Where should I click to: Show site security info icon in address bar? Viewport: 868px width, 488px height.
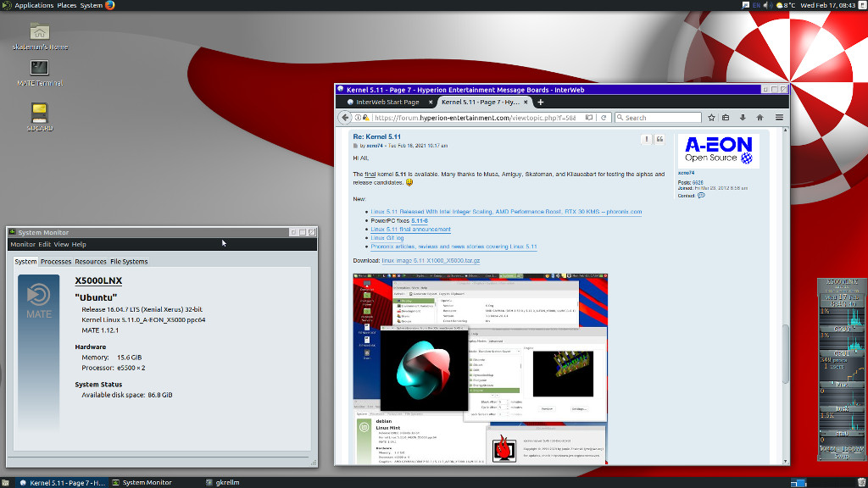point(359,117)
